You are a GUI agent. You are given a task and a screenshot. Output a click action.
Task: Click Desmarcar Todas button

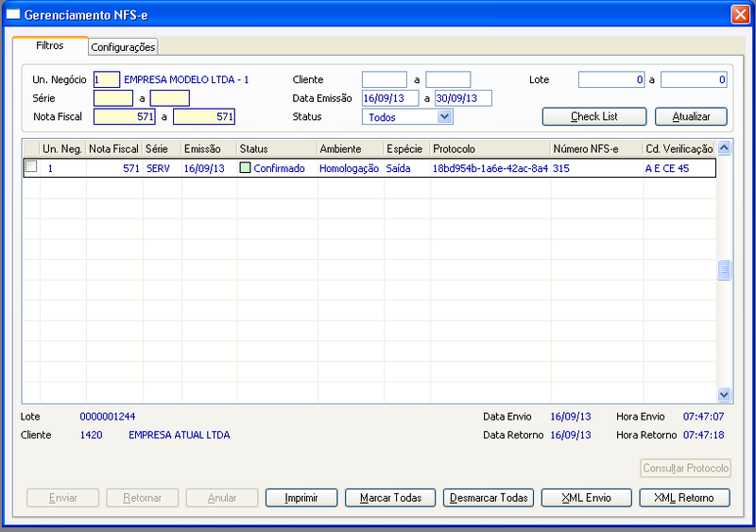click(489, 498)
